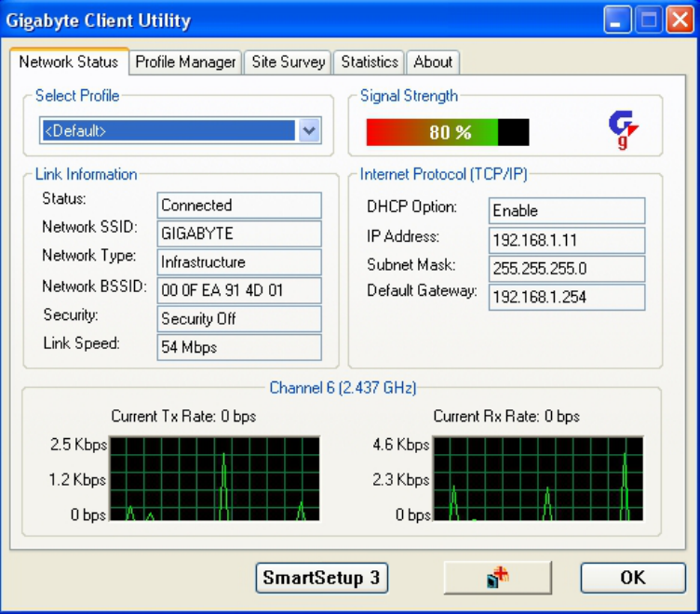Click the Default Gateway 192.168.1.254 field
Screen dimensions: 700x614
tap(567, 297)
